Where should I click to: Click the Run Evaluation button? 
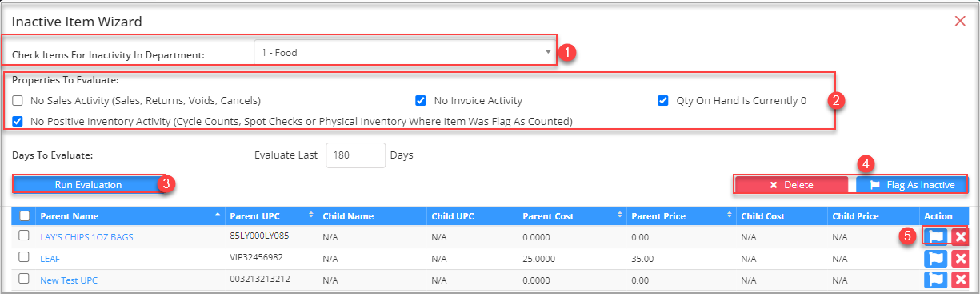(x=88, y=184)
